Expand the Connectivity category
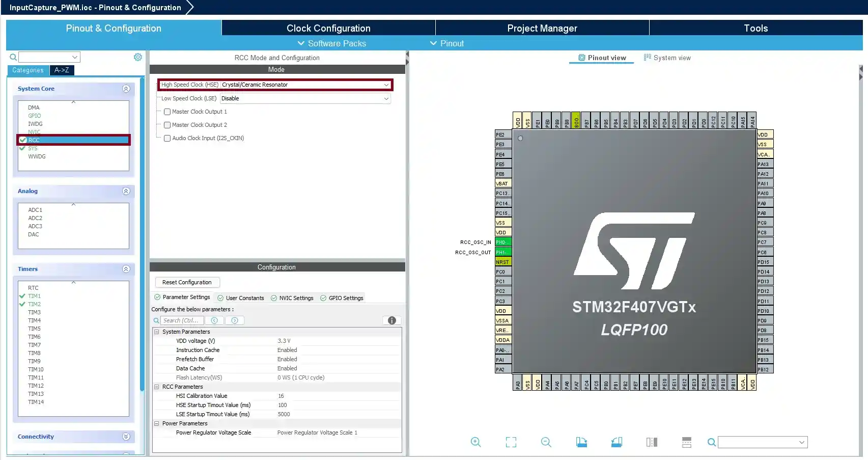Viewport: 868px width, 460px height. [126, 437]
